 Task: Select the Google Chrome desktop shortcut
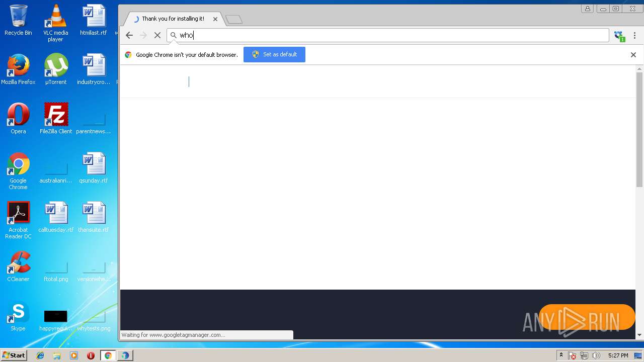[18, 171]
